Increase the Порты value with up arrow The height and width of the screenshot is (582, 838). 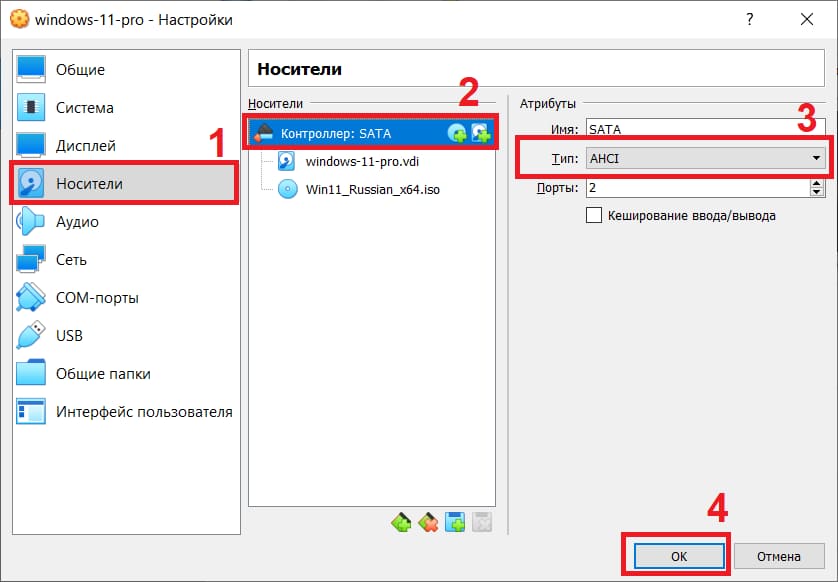817,183
